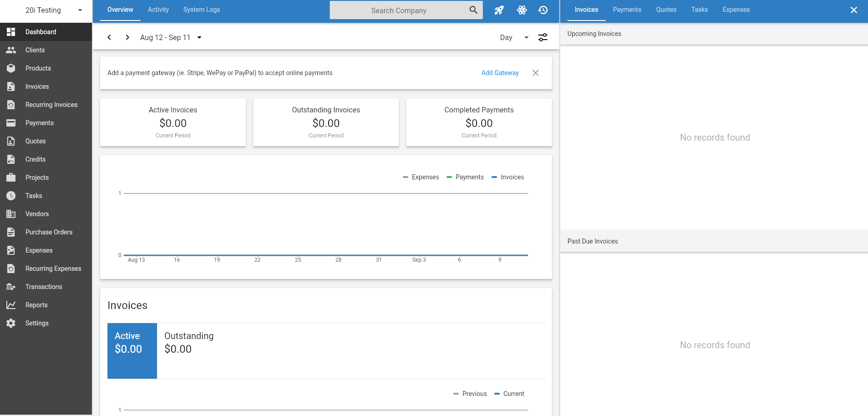868x416 pixels.
Task: Click the Outstanding Invoices summary card
Action: tap(326, 122)
